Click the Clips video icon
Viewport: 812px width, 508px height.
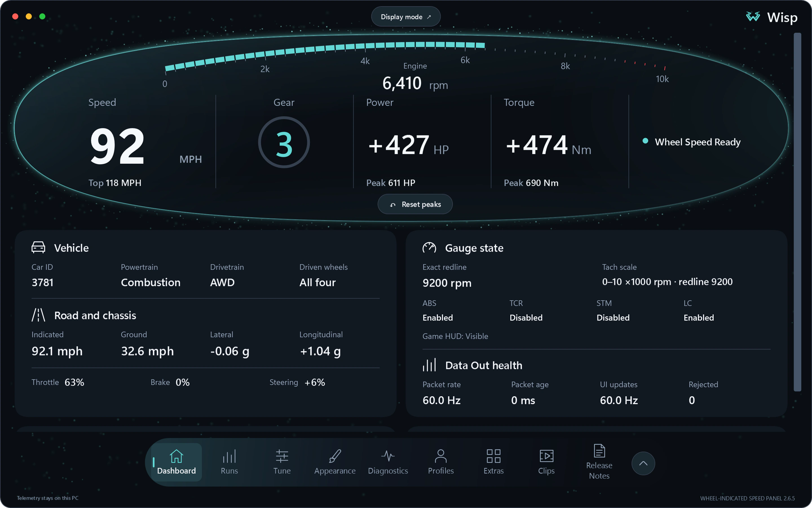tap(546, 456)
